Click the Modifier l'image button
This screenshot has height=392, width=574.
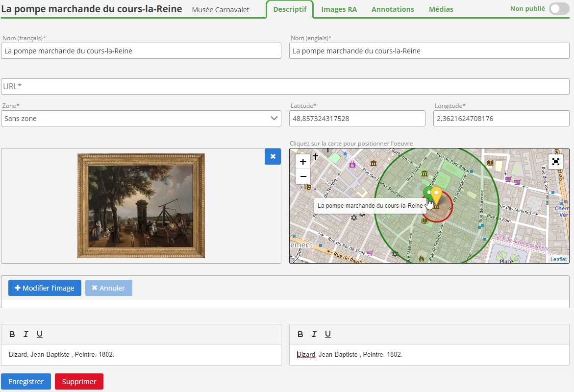[45, 288]
